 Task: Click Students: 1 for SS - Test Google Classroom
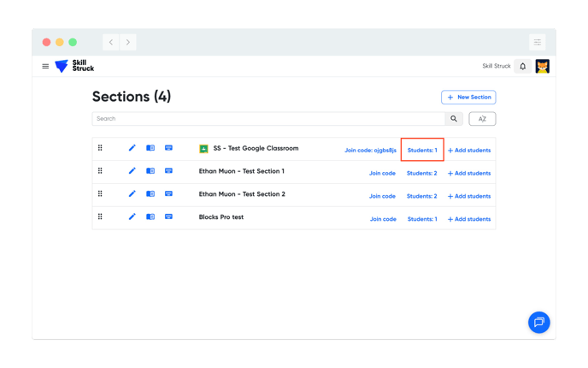(422, 150)
